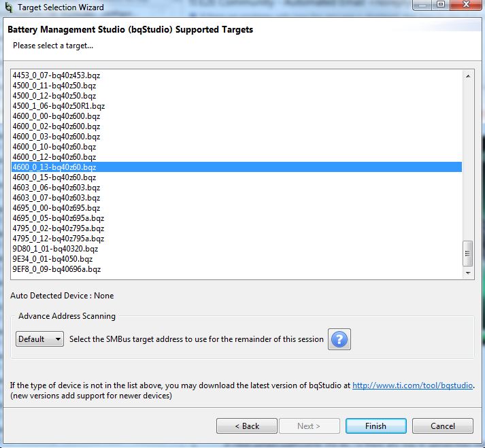Click the bqStudio icon in the title bar

coord(9,7)
